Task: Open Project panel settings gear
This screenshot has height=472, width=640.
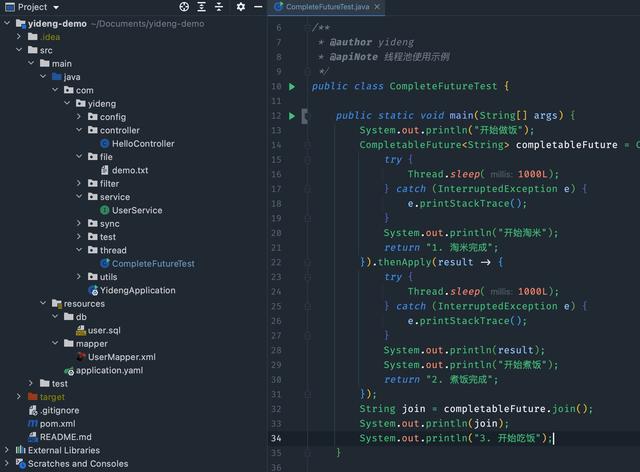Action: pos(241,7)
